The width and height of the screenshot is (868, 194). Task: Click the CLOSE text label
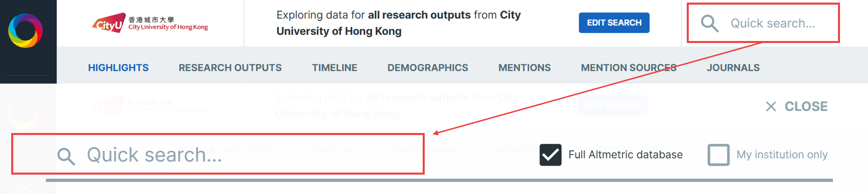(806, 106)
